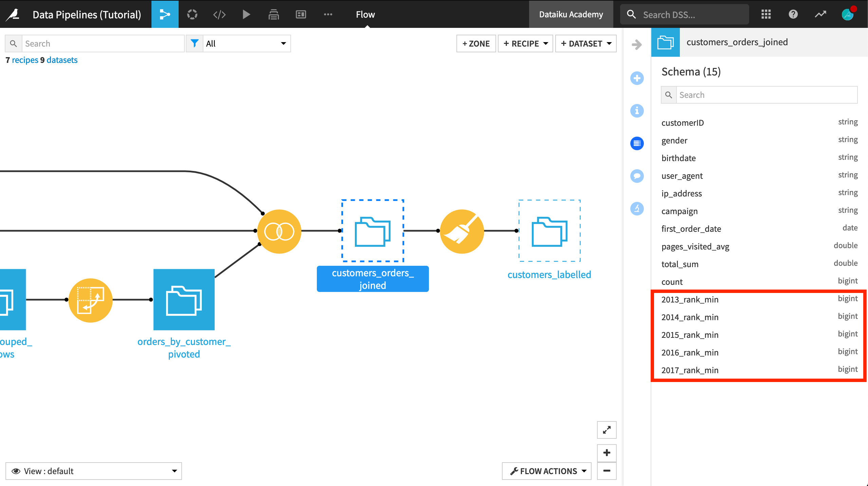Select the orders_by_customer_pivoted dataset node

click(x=184, y=299)
